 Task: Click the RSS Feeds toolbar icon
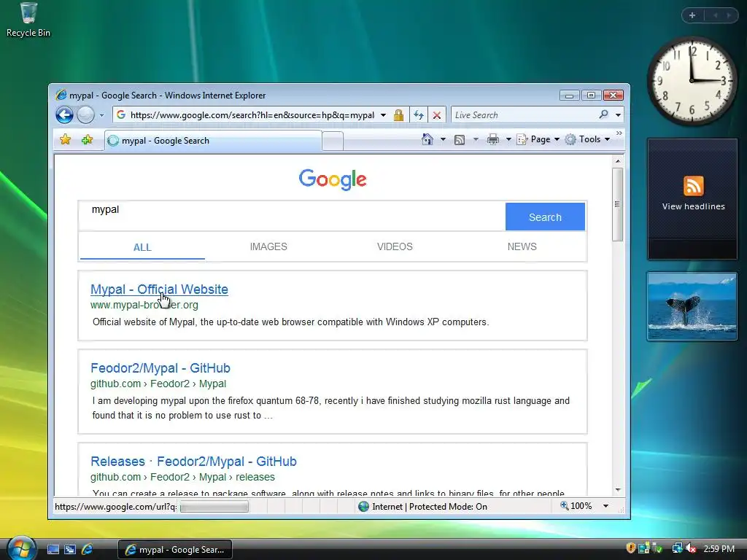coord(460,139)
